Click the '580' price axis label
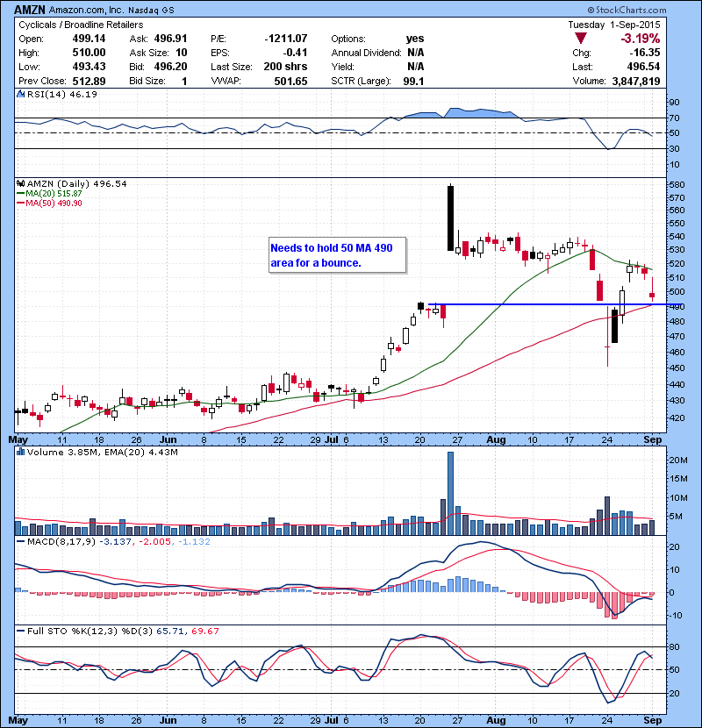 point(677,185)
